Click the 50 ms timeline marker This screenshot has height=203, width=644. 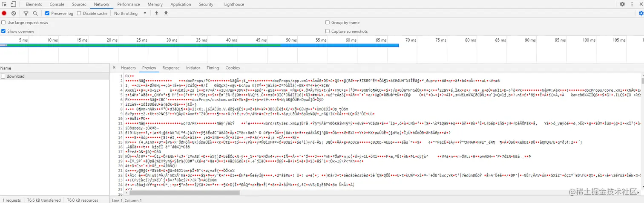[291, 40]
